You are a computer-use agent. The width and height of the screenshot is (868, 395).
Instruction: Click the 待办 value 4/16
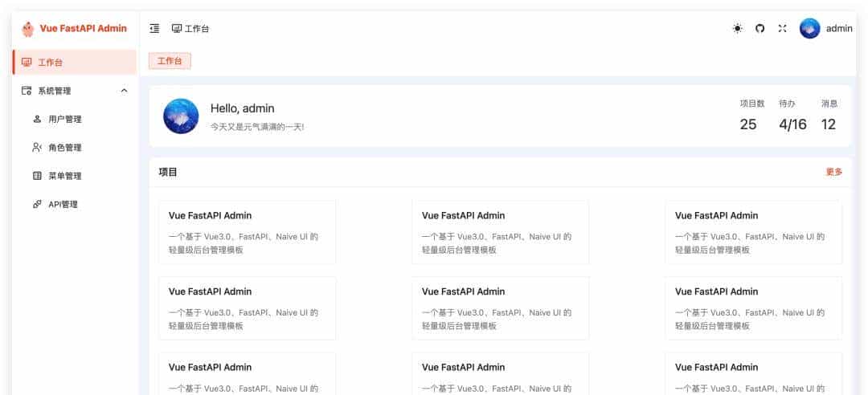(792, 124)
